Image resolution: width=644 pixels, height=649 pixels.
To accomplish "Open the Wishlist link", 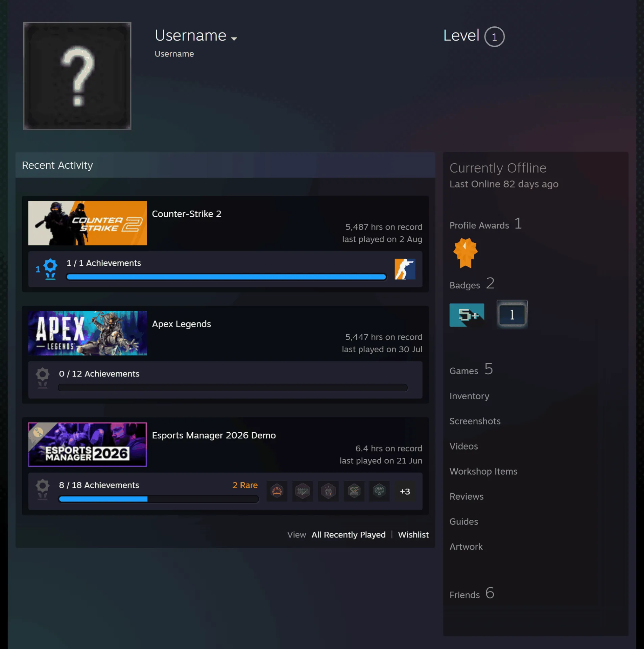I will point(413,535).
